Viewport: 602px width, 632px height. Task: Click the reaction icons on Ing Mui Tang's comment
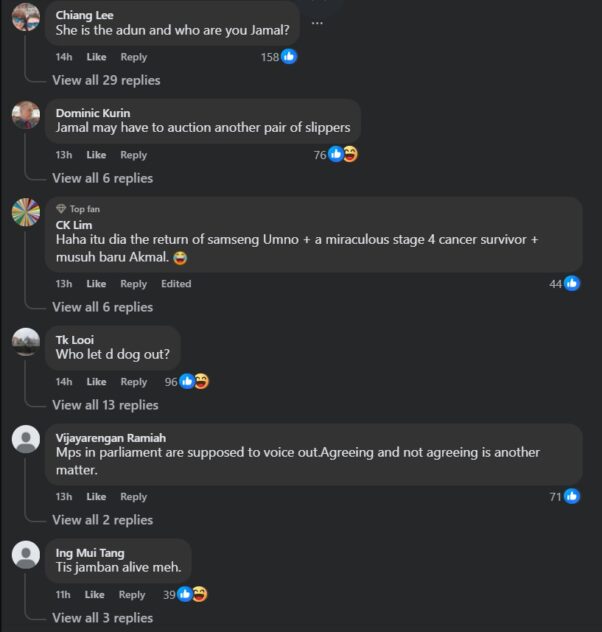[192, 594]
